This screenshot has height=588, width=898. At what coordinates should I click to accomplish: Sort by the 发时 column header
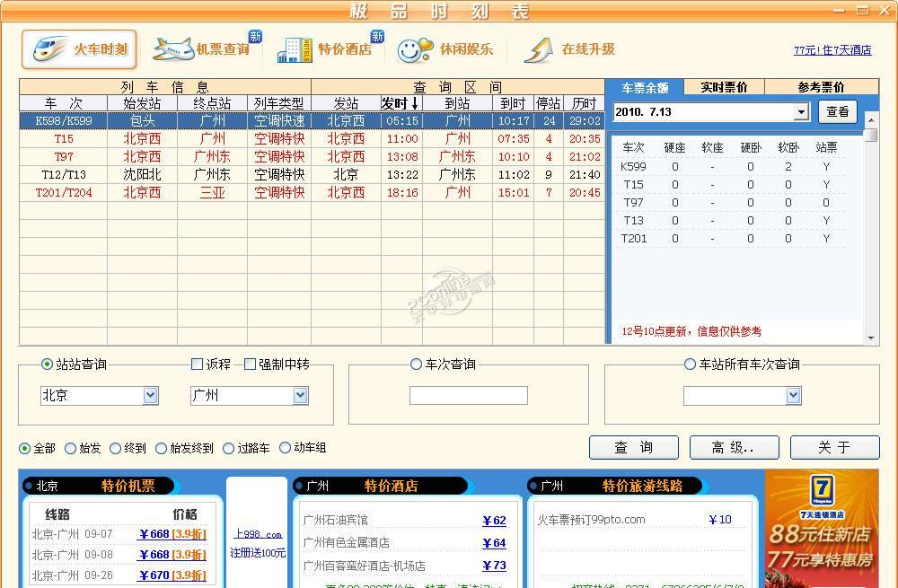tap(401, 103)
